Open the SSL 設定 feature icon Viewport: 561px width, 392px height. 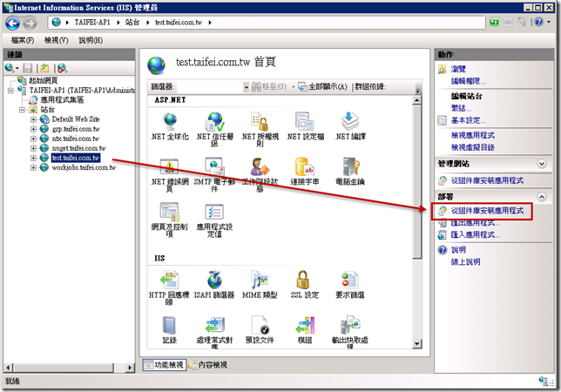tap(305, 285)
